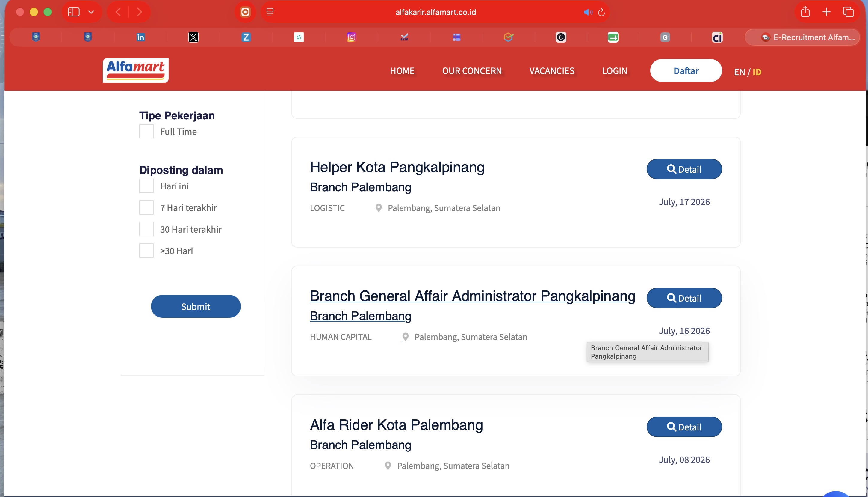The height and width of the screenshot is (497, 868).
Task: Click the July, 08 2026 date
Action: (x=684, y=460)
